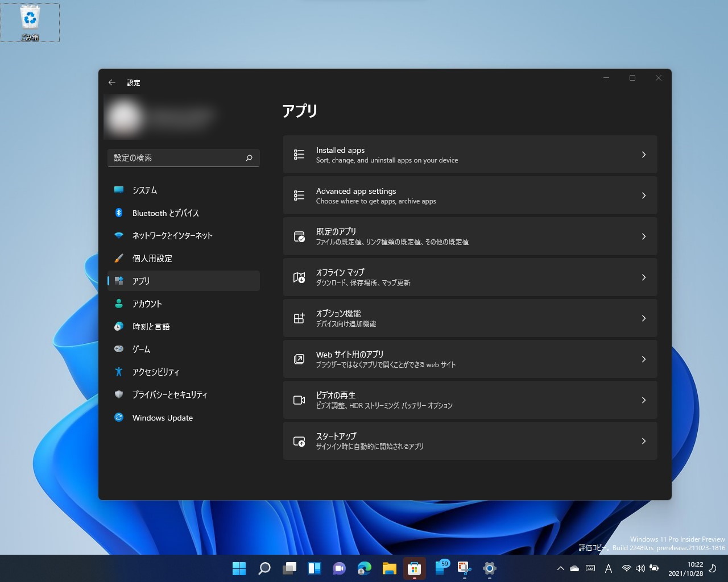The width and height of the screenshot is (728, 582).
Task: Click the OneDrive cloud icon in tray
Action: 574,568
